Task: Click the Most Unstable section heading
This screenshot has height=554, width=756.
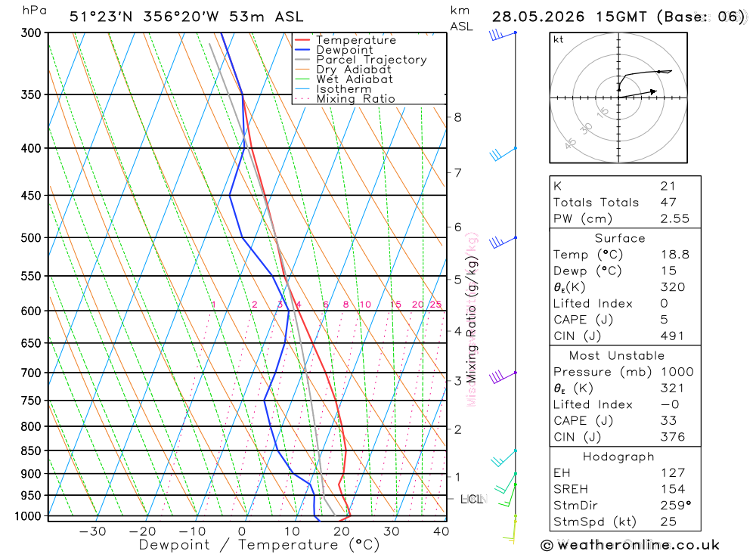Action: pyautogui.click(x=617, y=356)
